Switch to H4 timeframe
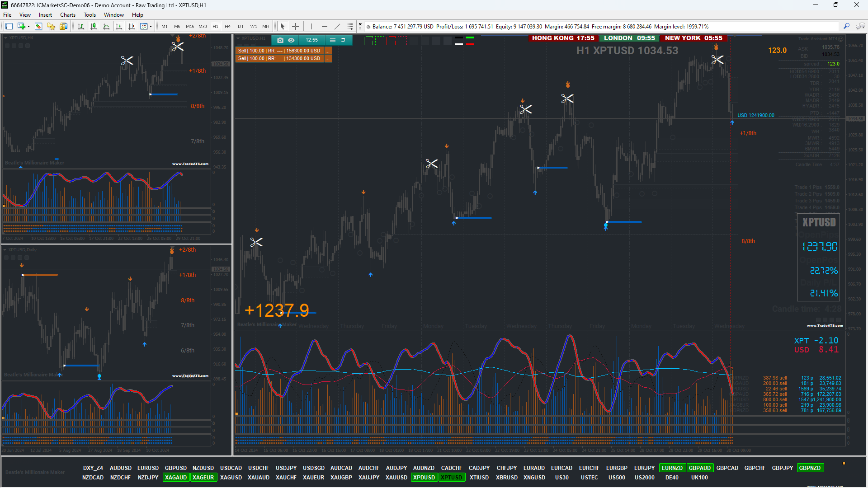This screenshot has height=488, width=868. (x=227, y=27)
